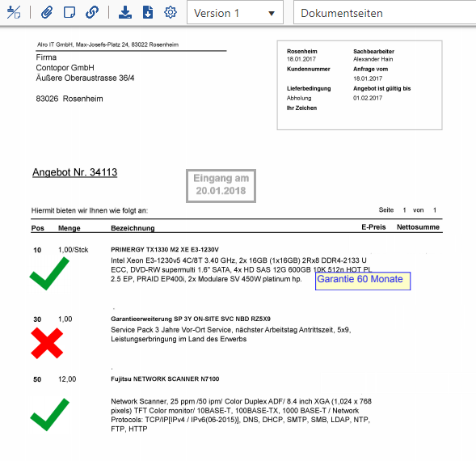Click the download to tray icon
The height and width of the screenshot is (461, 476).
coord(125,12)
